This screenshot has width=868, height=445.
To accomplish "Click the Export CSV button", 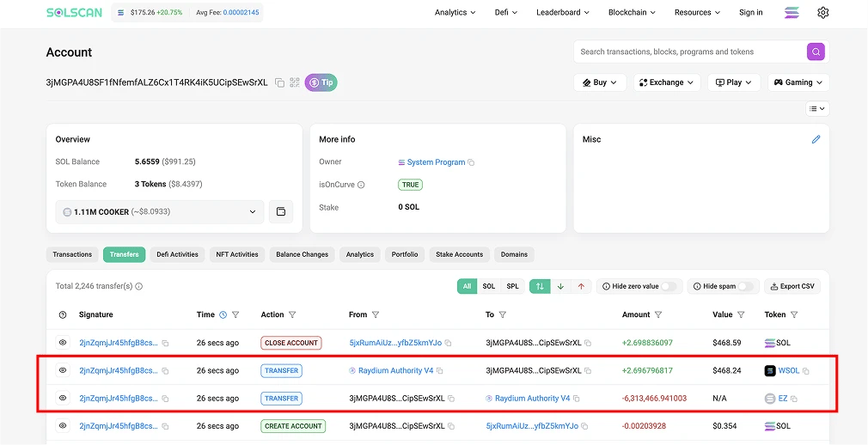I will coord(792,286).
